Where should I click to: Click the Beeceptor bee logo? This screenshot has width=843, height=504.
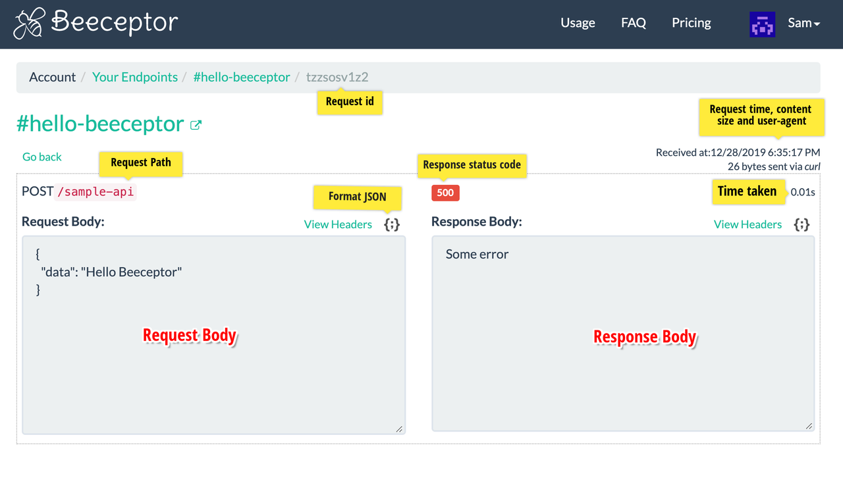[x=30, y=24]
